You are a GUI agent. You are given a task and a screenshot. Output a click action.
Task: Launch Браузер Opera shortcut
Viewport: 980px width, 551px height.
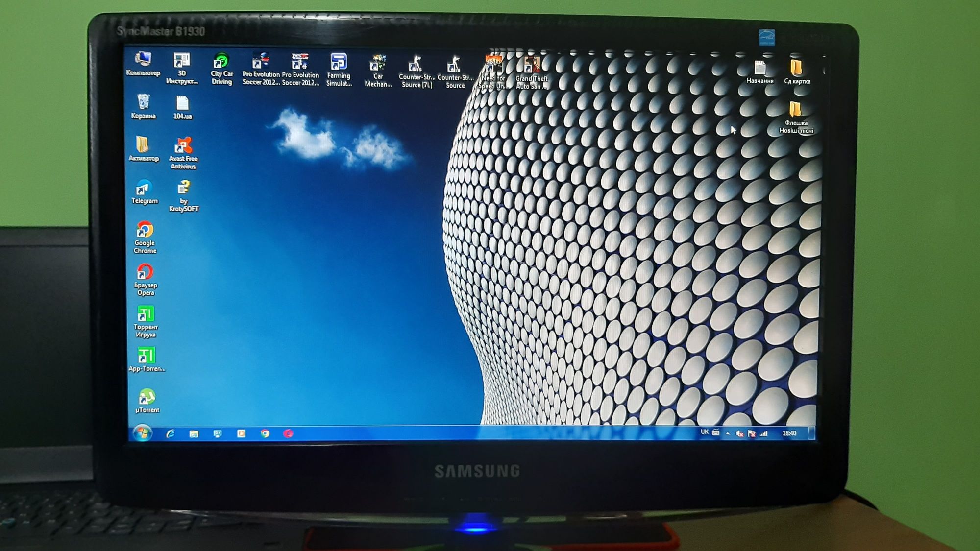click(x=146, y=280)
